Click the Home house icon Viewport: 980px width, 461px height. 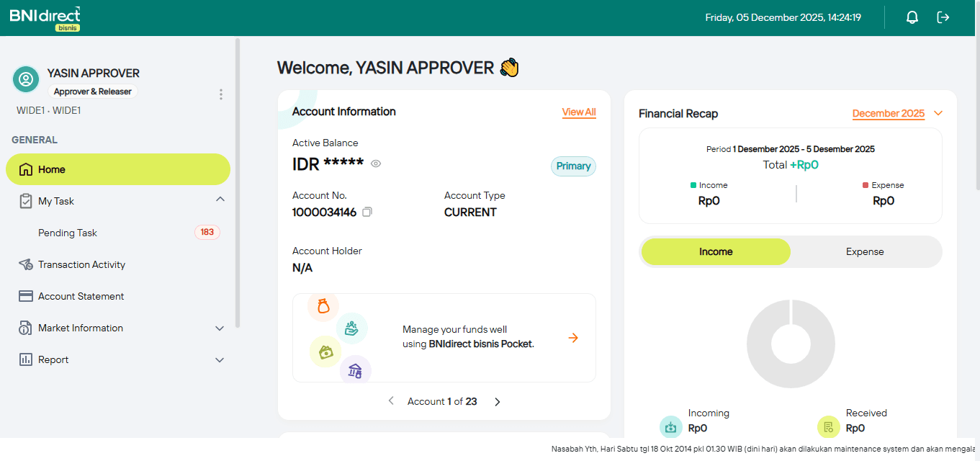coord(26,169)
